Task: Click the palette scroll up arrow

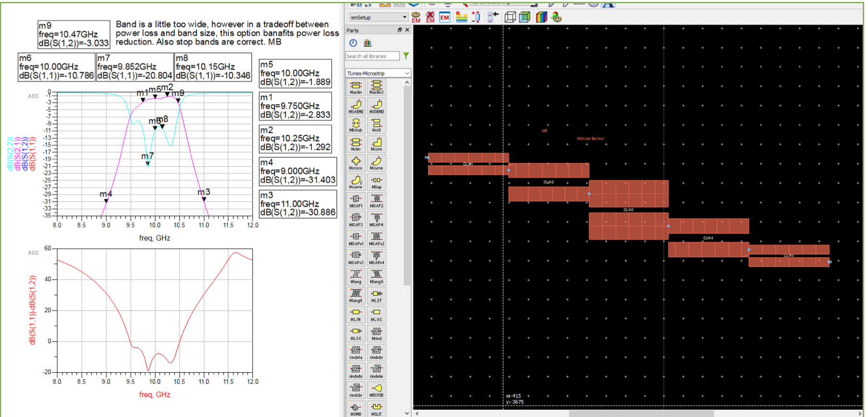Action: (407, 82)
